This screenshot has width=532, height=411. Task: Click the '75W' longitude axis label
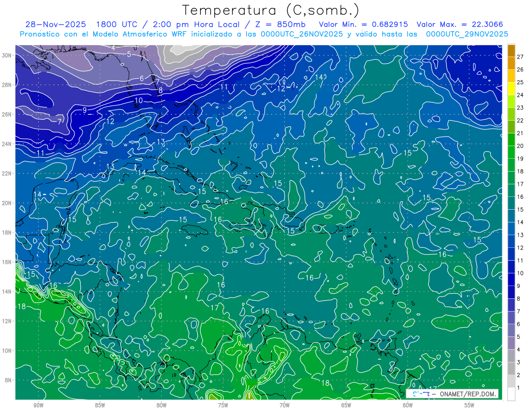pyautogui.click(x=223, y=405)
